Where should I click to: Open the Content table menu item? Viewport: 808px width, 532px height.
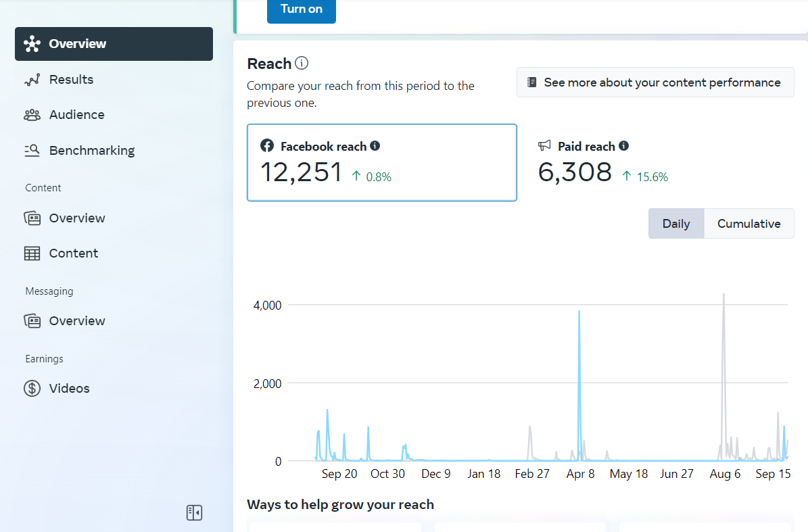tap(73, 253)
